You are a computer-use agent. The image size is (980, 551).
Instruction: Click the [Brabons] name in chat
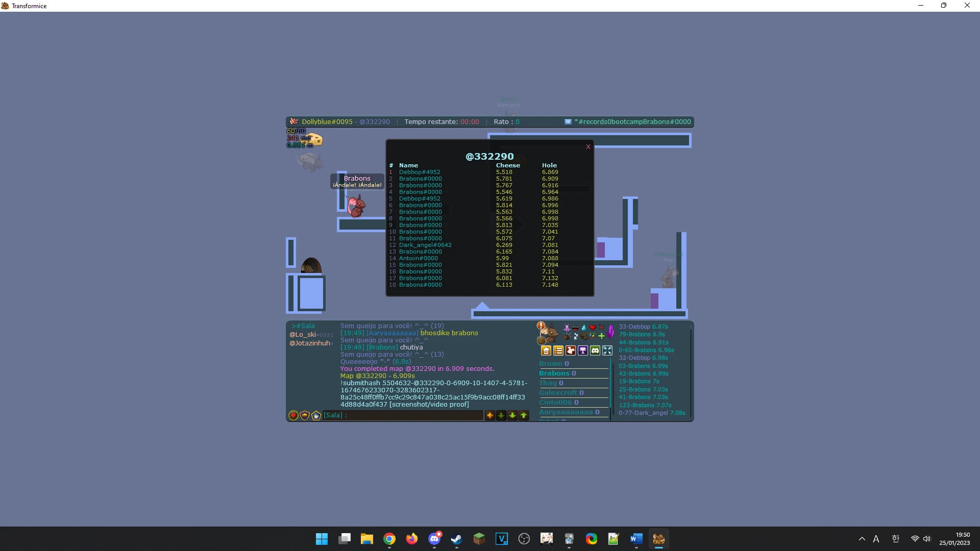click(x=382, y=347)
